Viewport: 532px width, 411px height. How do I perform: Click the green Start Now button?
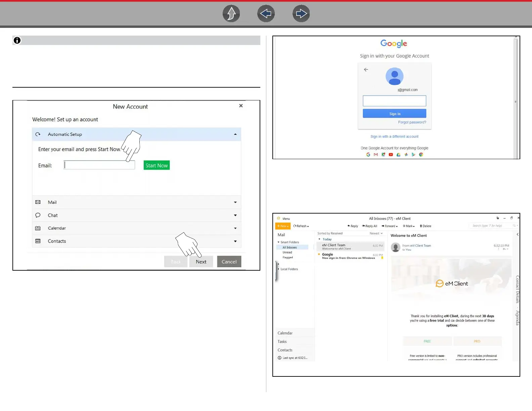(x=157, y=165)
